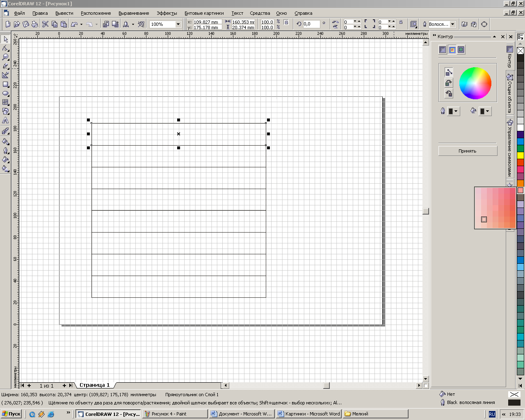Open the Текст menu
The height and width of the screenshot is (420, 525).
coord(237,13)
